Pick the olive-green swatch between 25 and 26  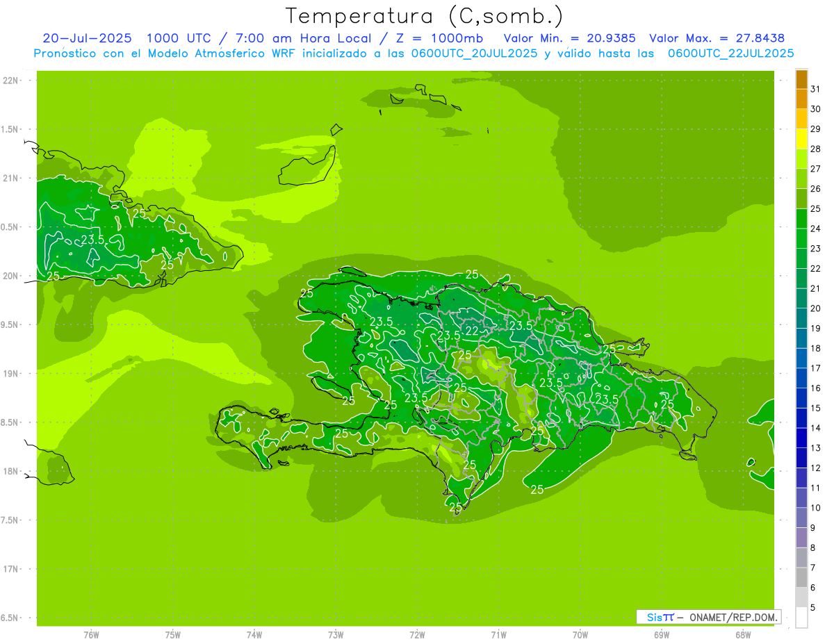coord(801,199)
